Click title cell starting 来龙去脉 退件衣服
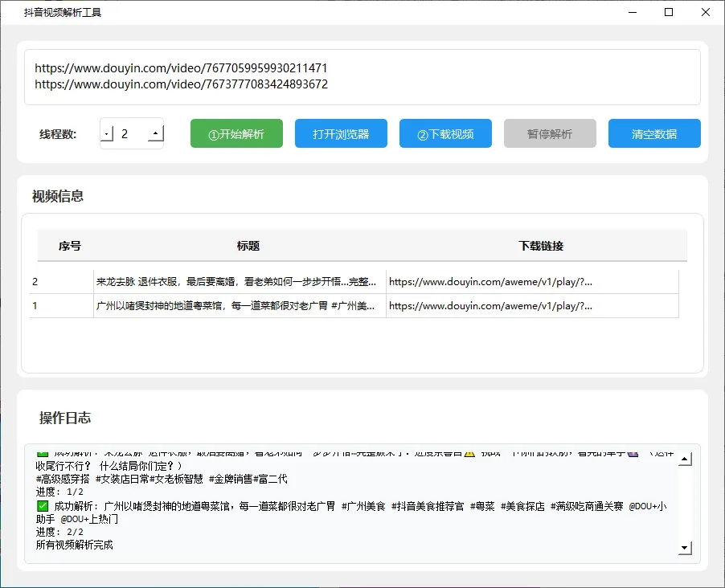The height and width of the screenshot is (588, 725). (x=240, y=281)
